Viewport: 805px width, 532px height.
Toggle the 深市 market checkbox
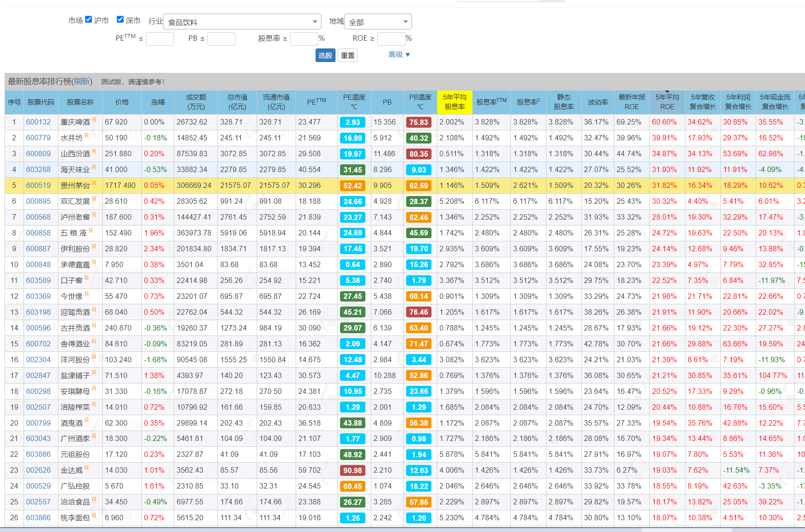(x=120, y=19)
